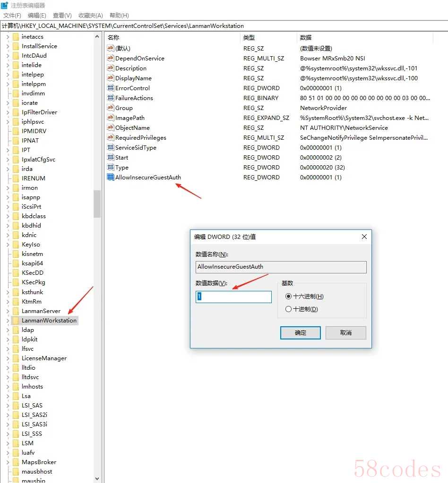Image resolution: width=448 pixels, height=483 pixels.
Task: Expand the LanmanServer tree node
Action: point(8,311)
